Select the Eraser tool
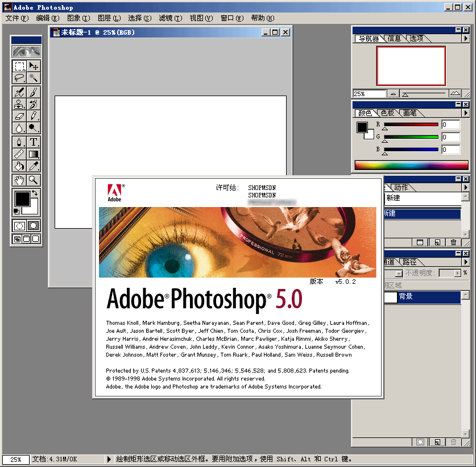Viewport: 476px width, 467px height. click(19, 115)
